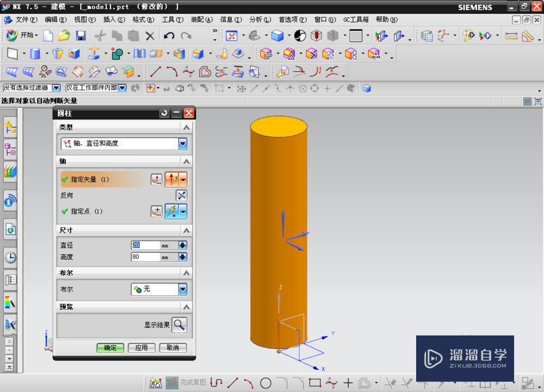Viewport: 544px width, 392px height.
Task: Open the diameter value options arrow
Action: pyautogui.click(x=182, y=245)
